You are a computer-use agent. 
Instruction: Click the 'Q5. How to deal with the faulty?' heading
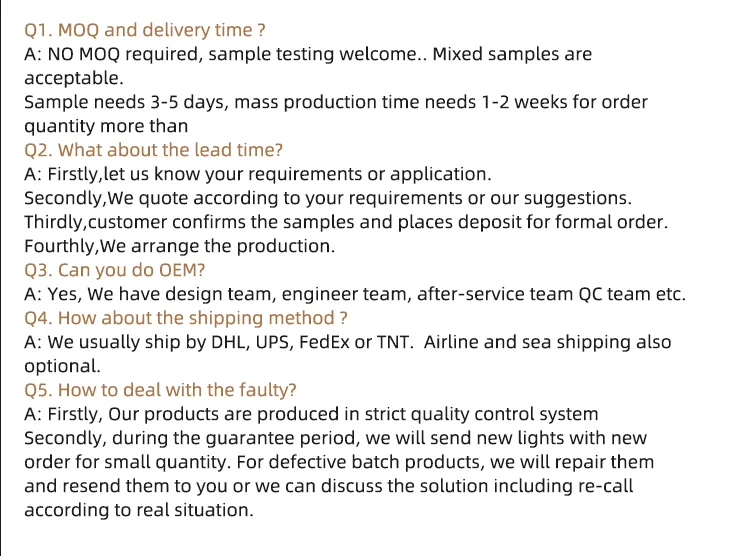tap(160, 390)
